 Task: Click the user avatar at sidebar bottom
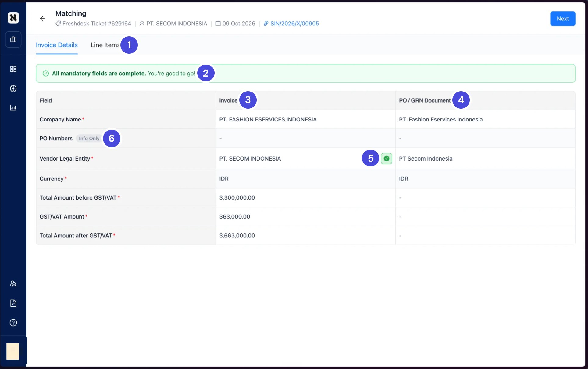12,351
